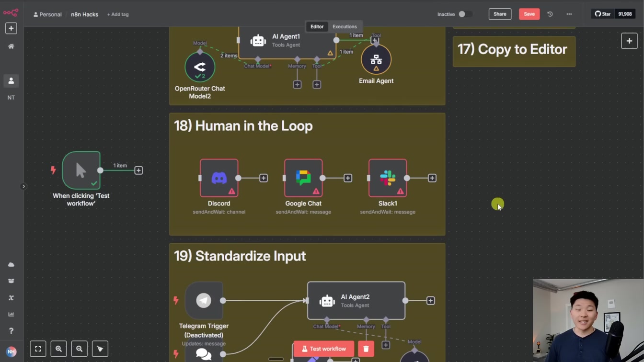Image resolution: width=644 pixels, height=362 pixels.
Task: Open the insights chart icon in sidebar
Action: (x=11, y=315)
